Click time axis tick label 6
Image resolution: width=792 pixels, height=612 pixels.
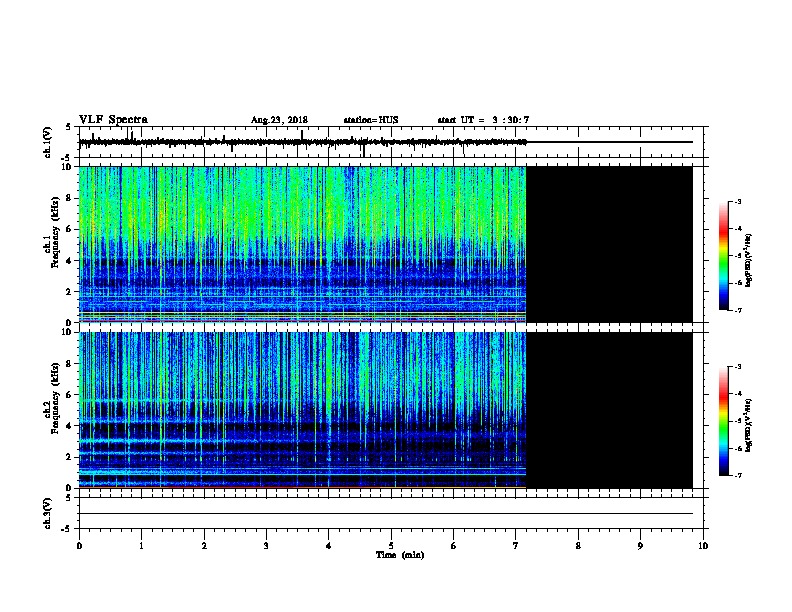click(453, 545)
